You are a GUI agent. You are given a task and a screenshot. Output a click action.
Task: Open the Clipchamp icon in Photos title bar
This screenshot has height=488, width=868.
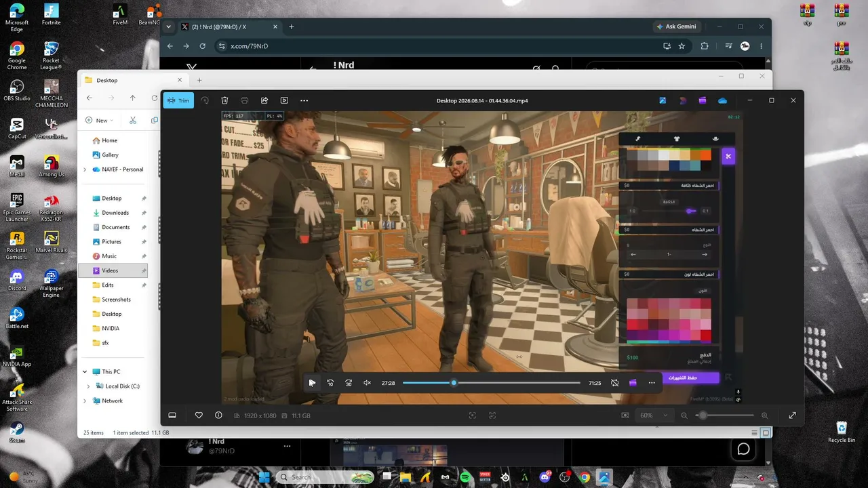point(703,100)
